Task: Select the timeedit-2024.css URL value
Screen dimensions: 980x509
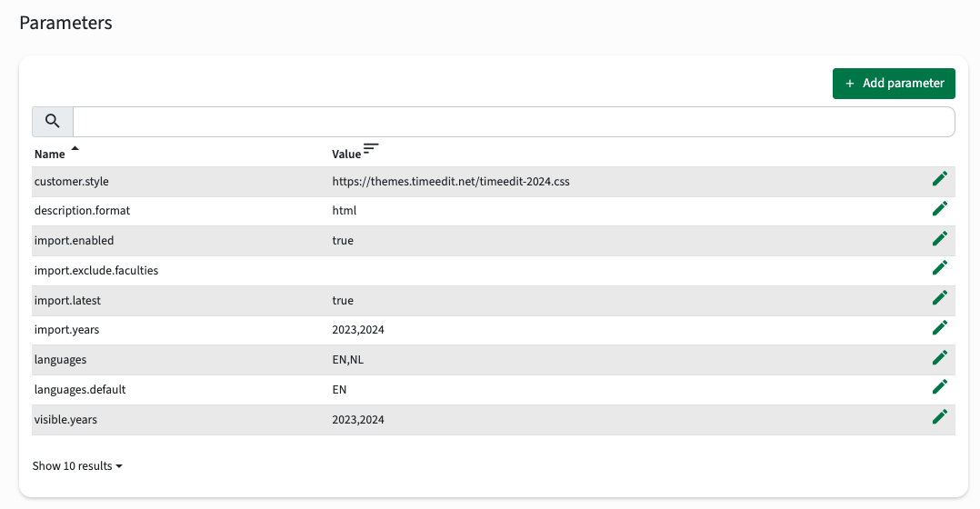Action: tap(451, 181)
